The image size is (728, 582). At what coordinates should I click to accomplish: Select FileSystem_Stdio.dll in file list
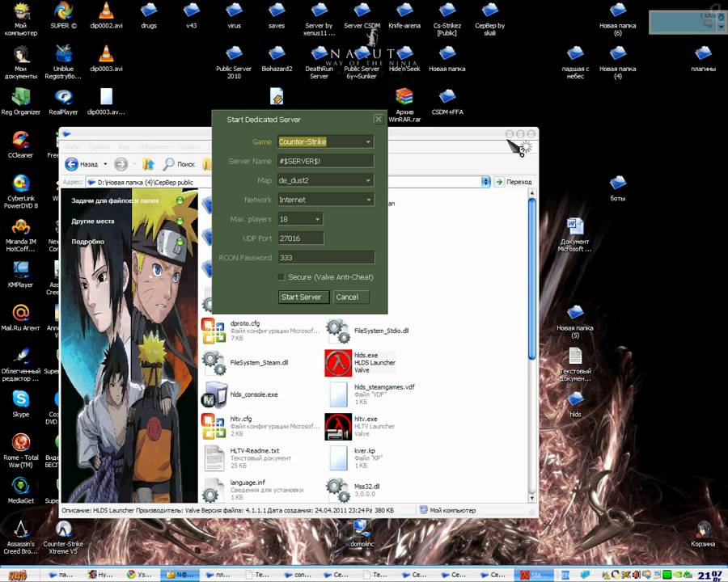(367, 331)
